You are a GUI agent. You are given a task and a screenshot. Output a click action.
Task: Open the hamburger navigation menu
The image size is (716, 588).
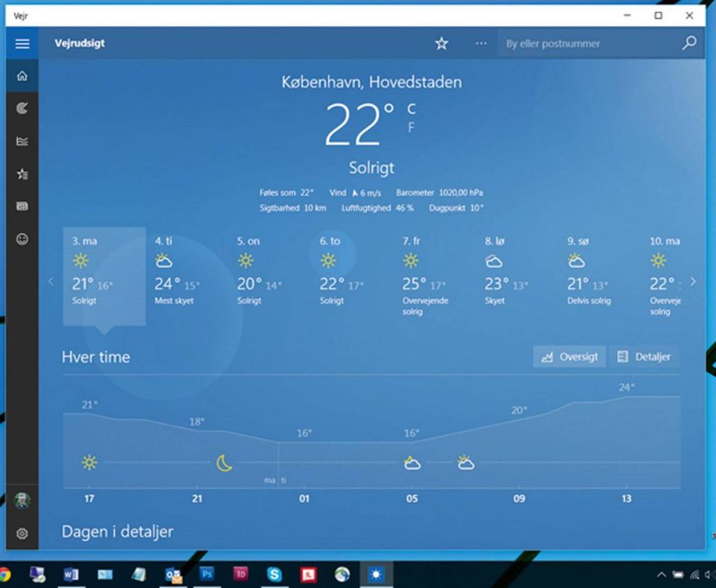pos(22,43)
